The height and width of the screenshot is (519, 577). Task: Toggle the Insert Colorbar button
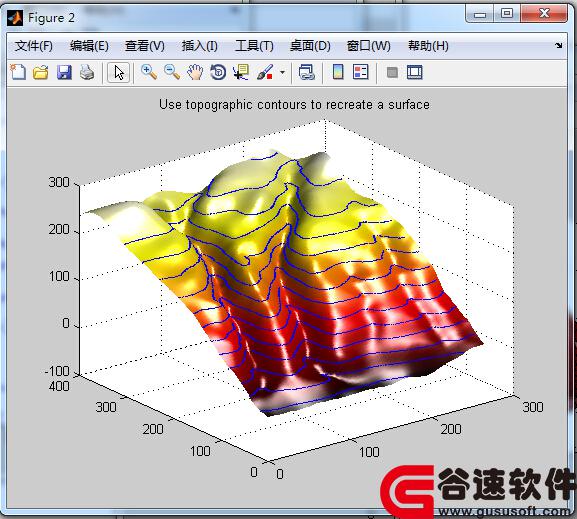(x=338, y=72)
